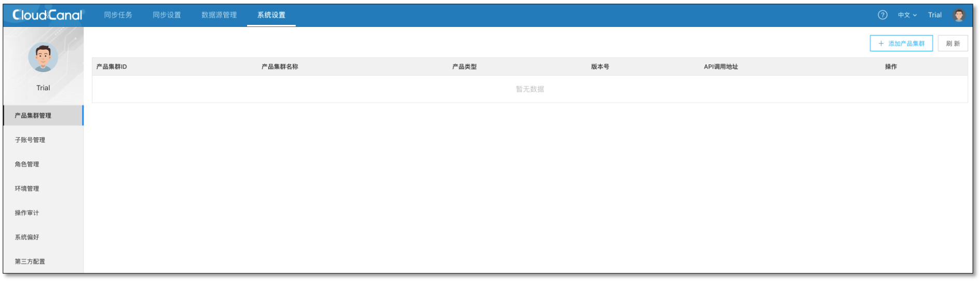Open the Trial account menu in header
The image size is (980, 281).
coord(934,15)
